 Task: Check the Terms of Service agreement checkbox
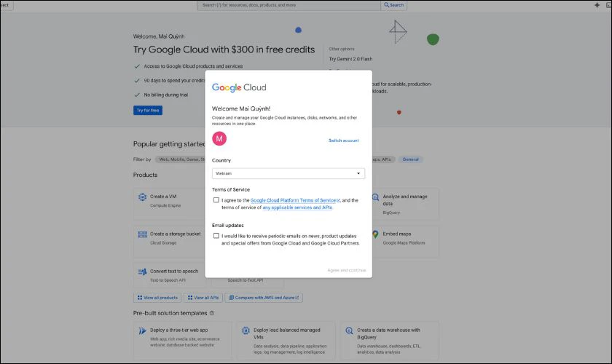(x=216, y=199)
